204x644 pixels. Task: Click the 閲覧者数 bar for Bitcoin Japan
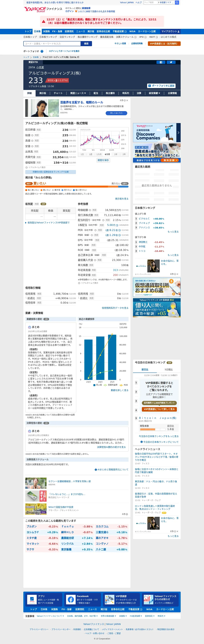coord(153,429)
